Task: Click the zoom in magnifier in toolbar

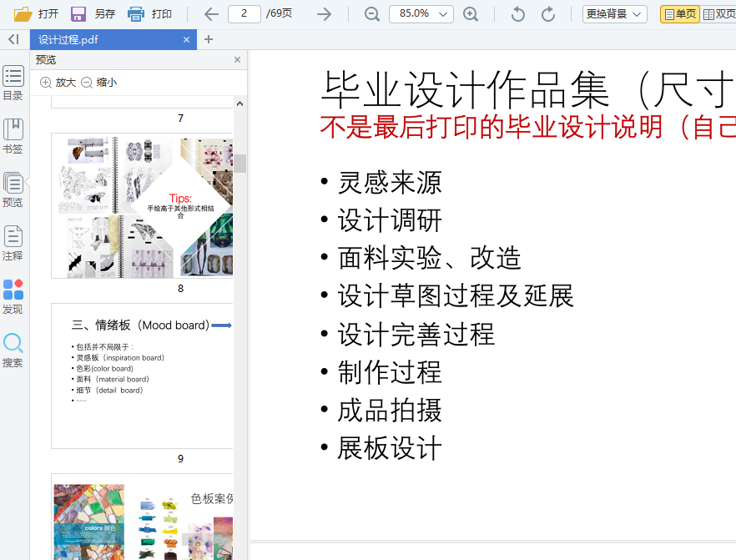Action: [x=471, y=13]
